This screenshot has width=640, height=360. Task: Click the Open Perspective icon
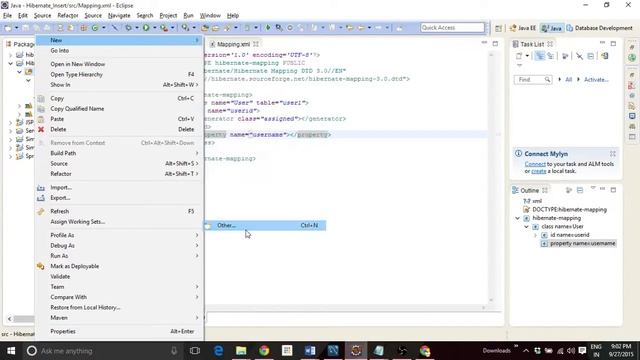pos(498,28)
